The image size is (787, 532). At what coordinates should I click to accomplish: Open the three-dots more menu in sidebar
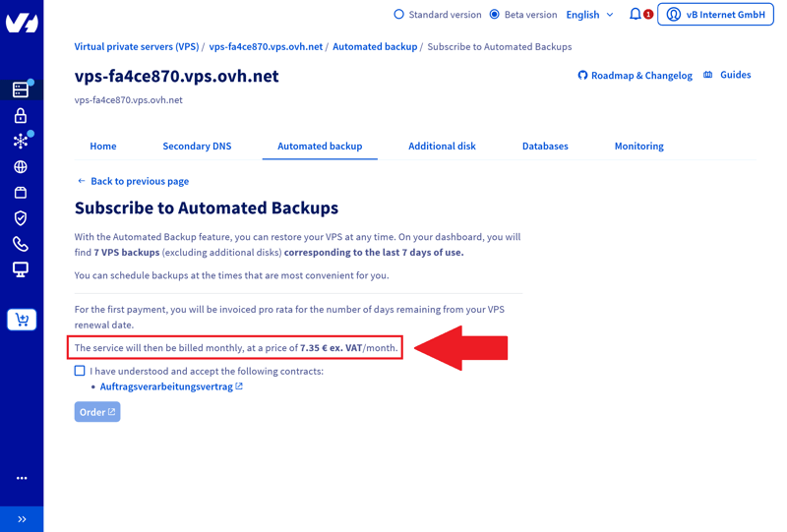(x=22, y=478)
